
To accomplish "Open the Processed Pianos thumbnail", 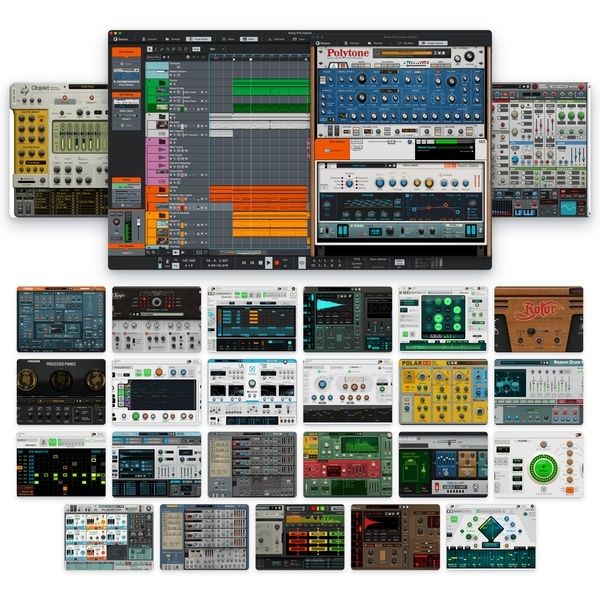I will [61, 392].
